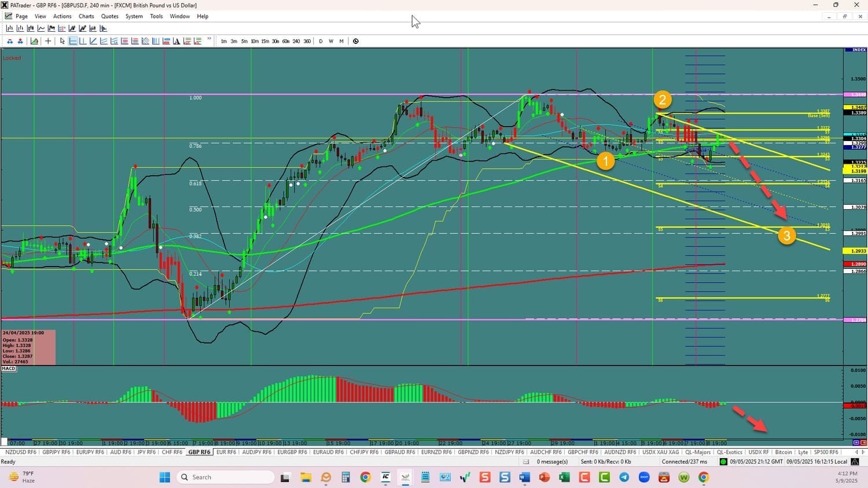Click the red 'Locked' chart label
The height and width of the screenshot is (488, 868).
click(x=12, y=58)
